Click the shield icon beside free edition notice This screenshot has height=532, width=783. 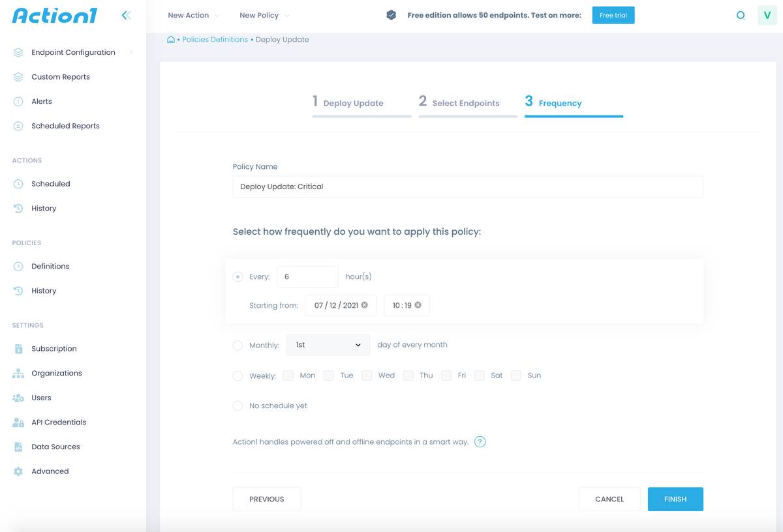click(391, 15)
